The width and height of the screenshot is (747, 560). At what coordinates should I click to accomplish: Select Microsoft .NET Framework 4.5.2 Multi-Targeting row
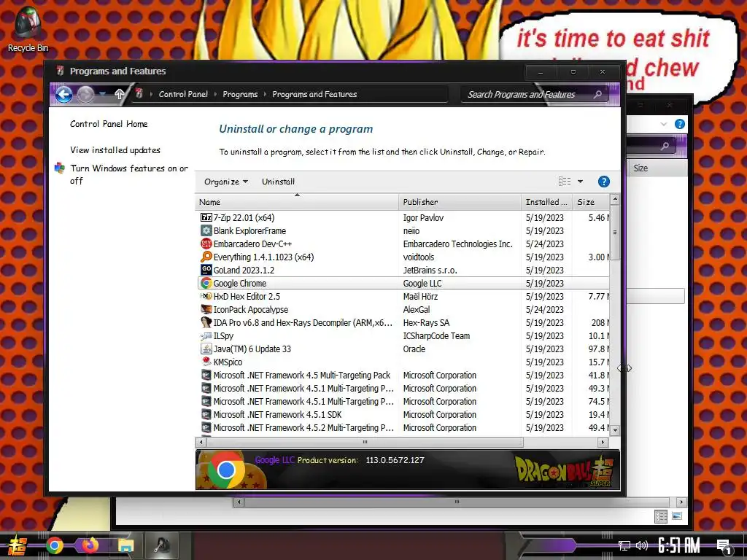pyautogui.click(x=403, y=427)
